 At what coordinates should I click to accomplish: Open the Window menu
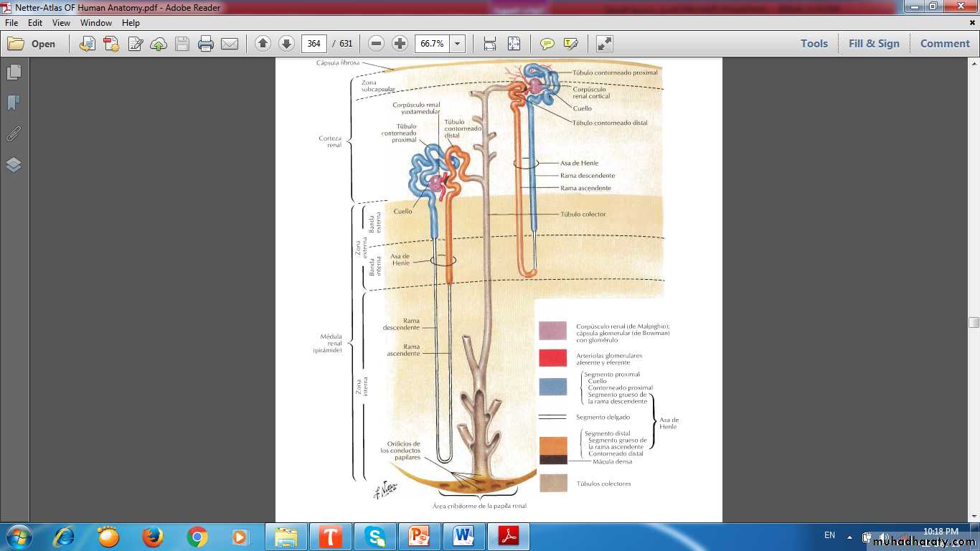pos(95,23)
